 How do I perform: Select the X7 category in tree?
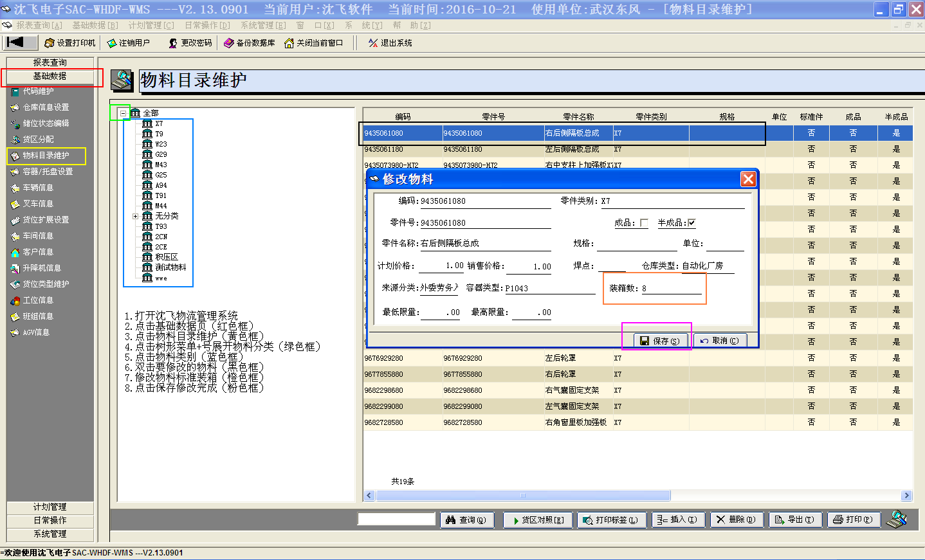(158, 123)
